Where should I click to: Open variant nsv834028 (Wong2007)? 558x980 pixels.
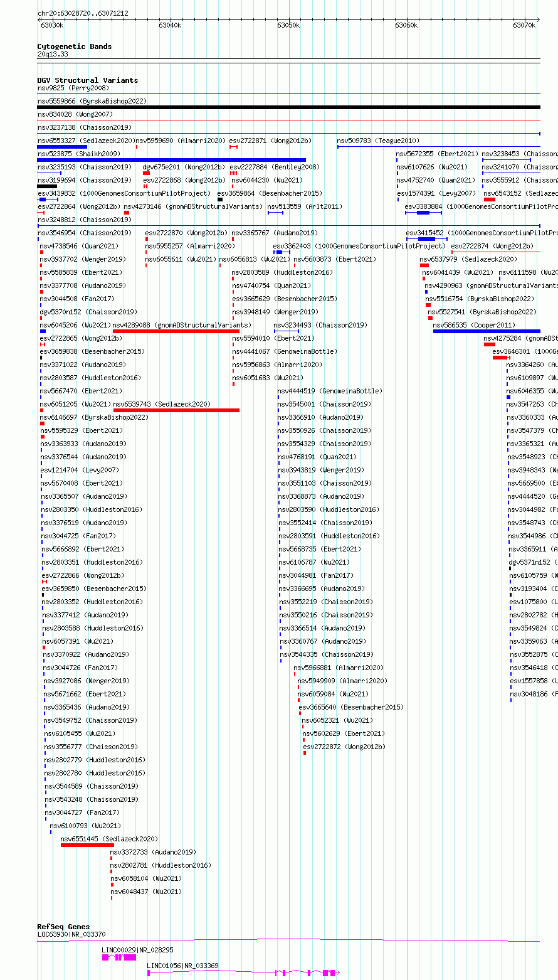75,114
